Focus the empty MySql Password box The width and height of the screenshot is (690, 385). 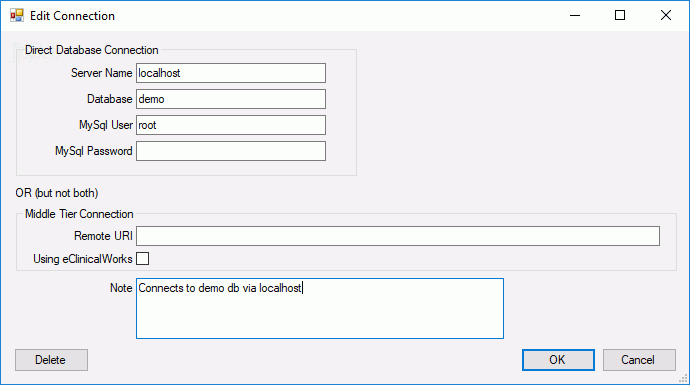pos(231,151)
